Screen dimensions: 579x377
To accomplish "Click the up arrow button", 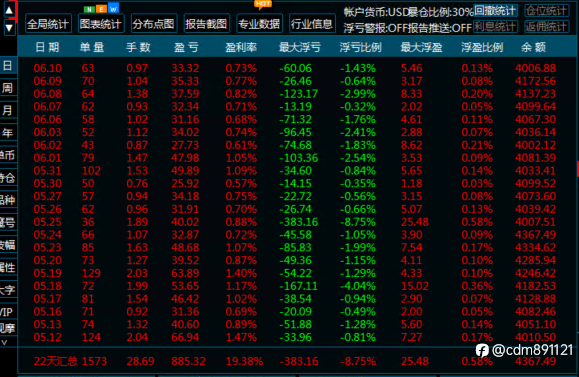I will tap(9, 10).
